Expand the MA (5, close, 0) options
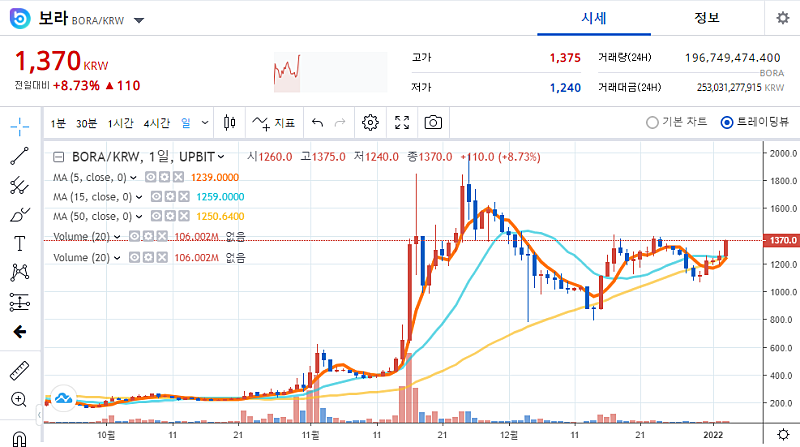This screenshot has height=447, width=800. coord(133,178)
